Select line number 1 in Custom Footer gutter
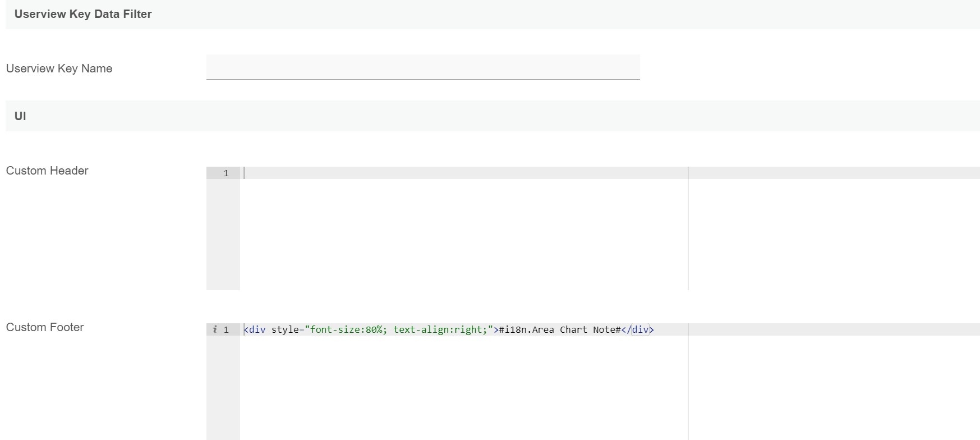 [x=226, y=330]
